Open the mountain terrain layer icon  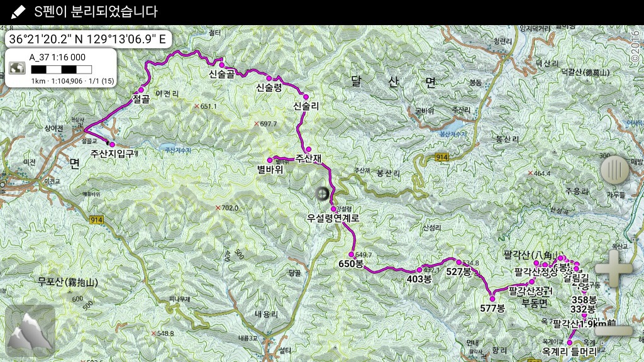[x=30, y=332]
